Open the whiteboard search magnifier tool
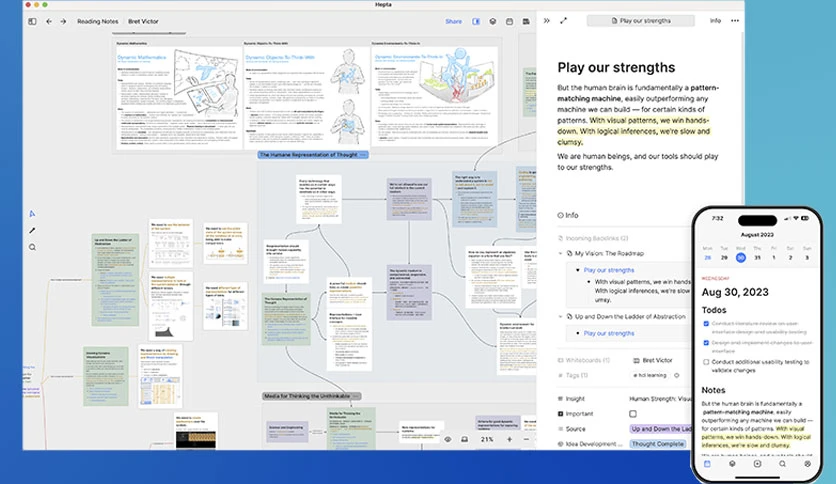The image size is (836, 484). click(x=33, y=247)
